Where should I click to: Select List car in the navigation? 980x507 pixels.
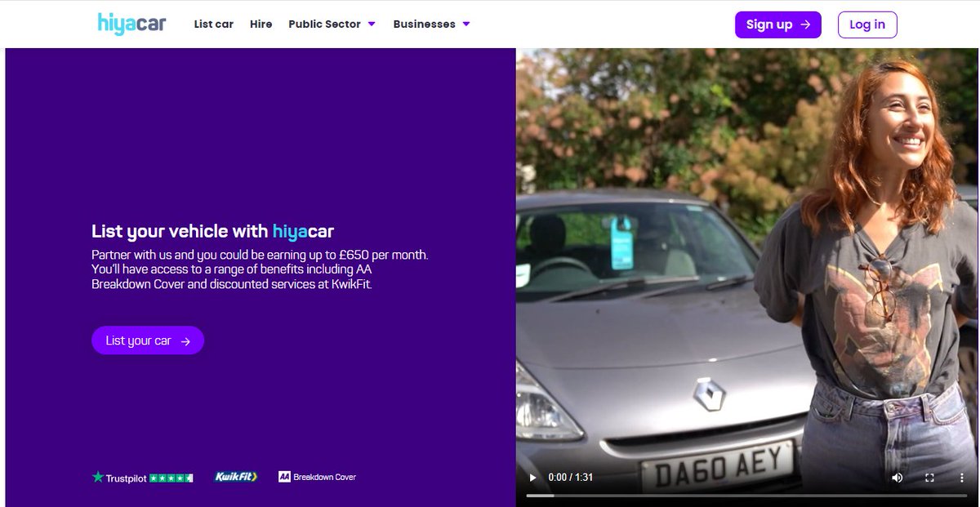click(213, 24)
